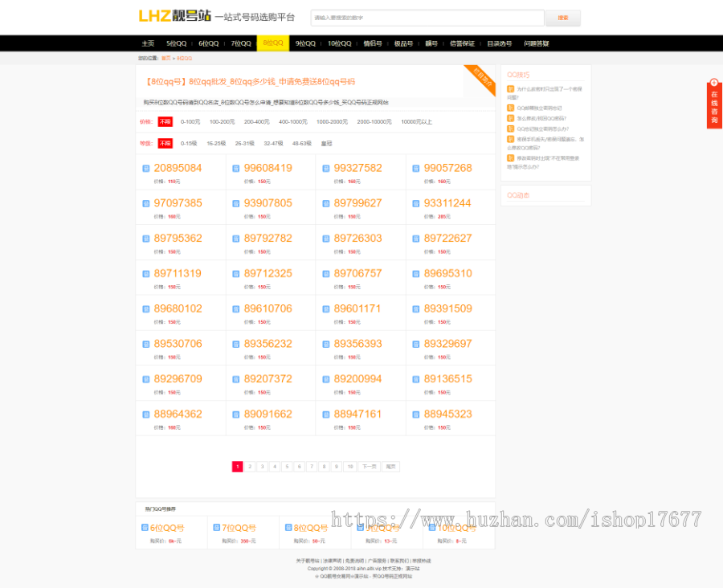The height and width of the screenshot is (588, 723).
Task: Open the 情侣号 navigation item
Action: [x=373, y=43]
